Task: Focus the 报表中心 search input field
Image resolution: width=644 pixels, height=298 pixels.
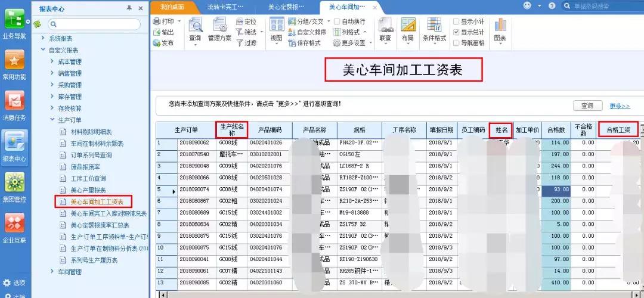Action: (94, 24)
